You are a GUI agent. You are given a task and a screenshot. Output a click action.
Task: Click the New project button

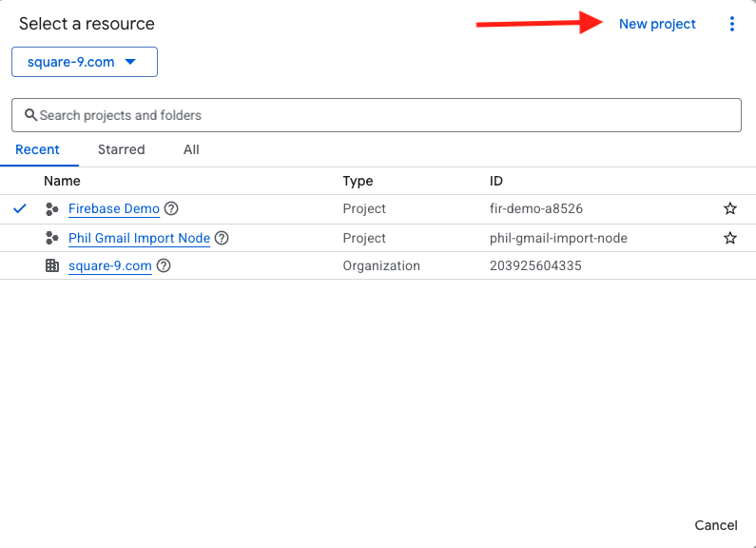(657, 24)
